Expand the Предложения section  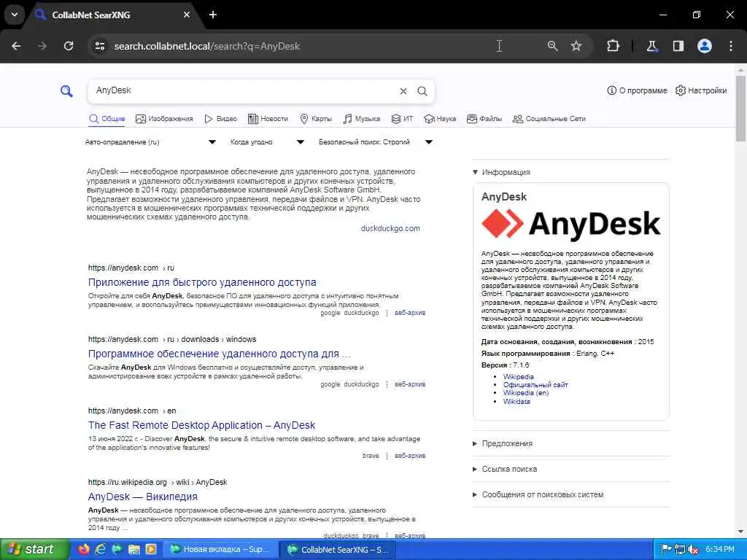503,443
